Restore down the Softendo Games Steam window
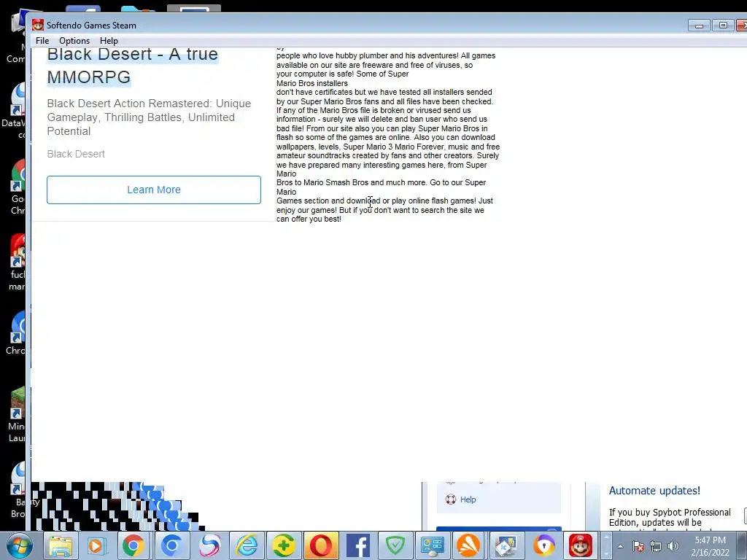 click(x=723, y=26)
